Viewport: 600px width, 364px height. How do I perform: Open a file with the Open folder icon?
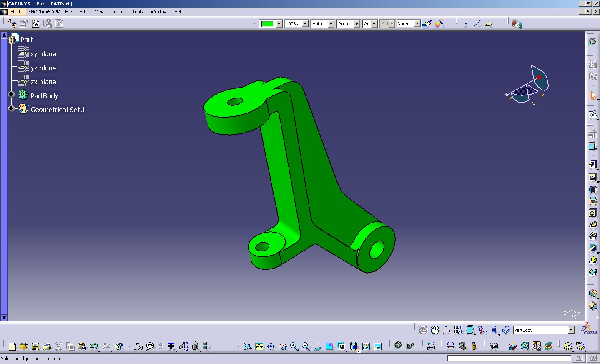point(24,346)
